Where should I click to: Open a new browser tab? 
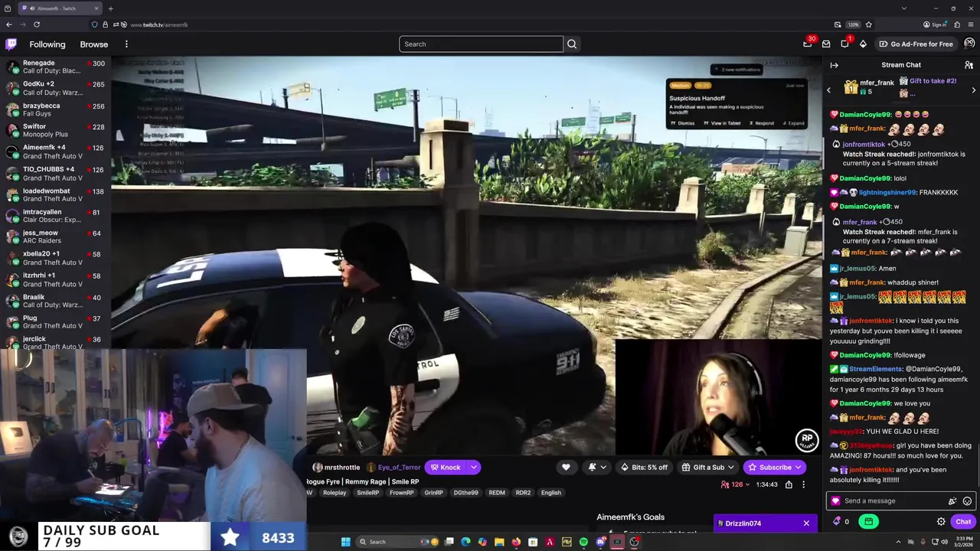point(110,8)
